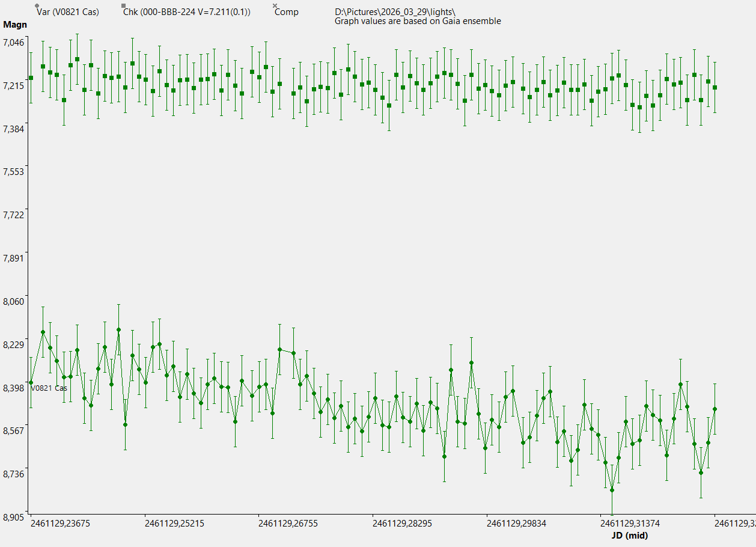Select the first check star square point
756x547 pixels.
point(31,78)
